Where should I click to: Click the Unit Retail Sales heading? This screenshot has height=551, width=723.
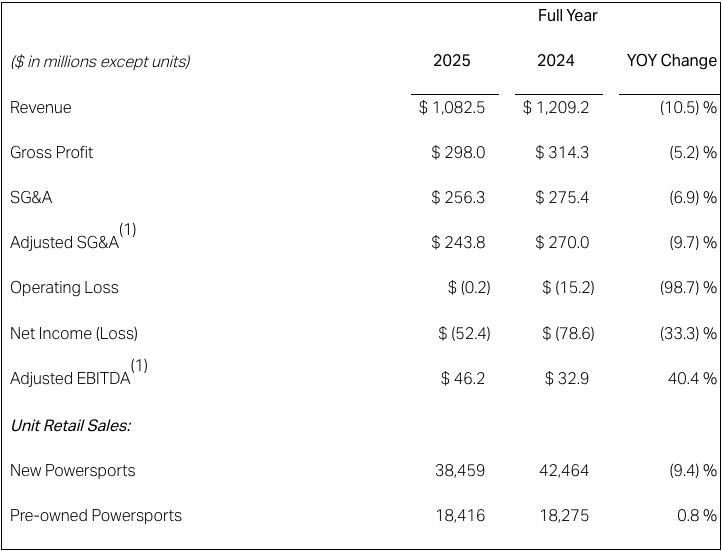point(71,425)
